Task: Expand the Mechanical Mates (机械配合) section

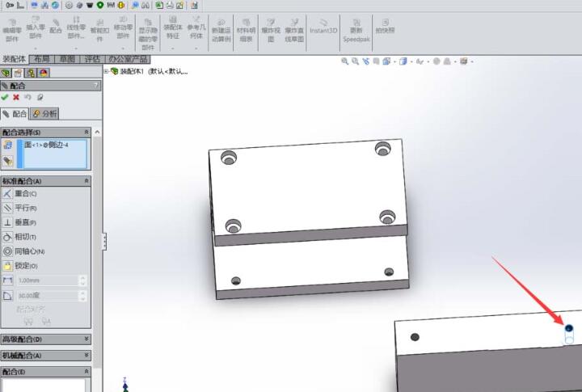Action: [x=86, y=356]
